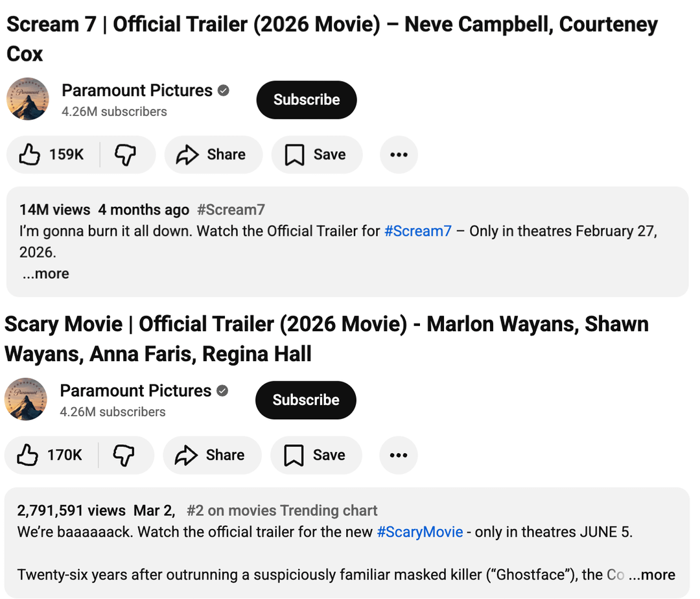Dislike the Scream 7 trailer
This screenshot has height=599, width=700.
pyautogui.click(x=126, y=155)
